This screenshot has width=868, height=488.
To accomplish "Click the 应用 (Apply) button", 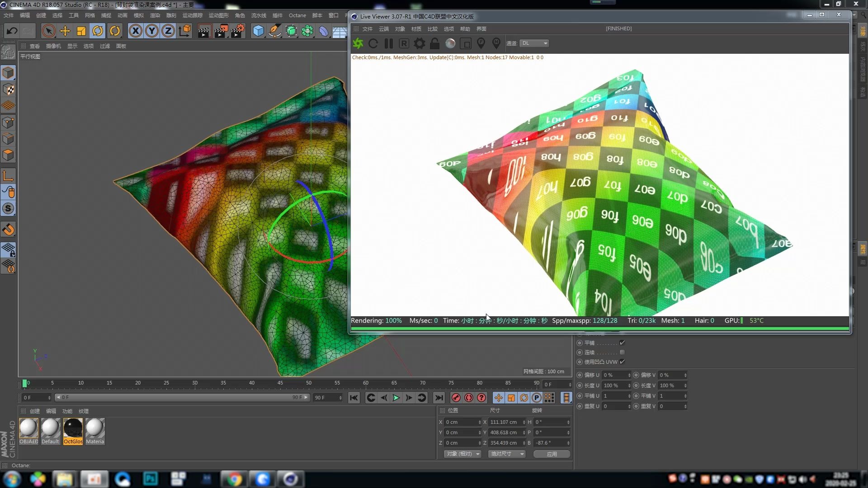I will [552, 454].
